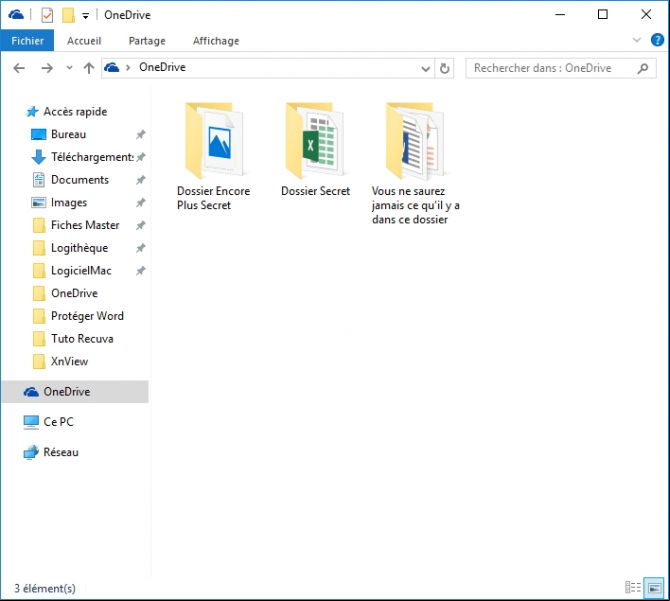
Task: Open the Customize Quick Access Toolbar dropdown
Action: click(85, 16)
